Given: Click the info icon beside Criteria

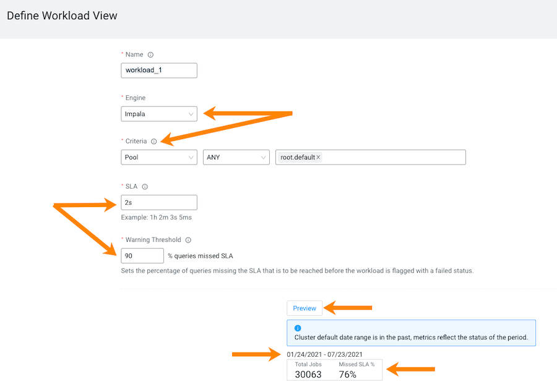Looking at the screenshot, I should (x=154, y=141).
